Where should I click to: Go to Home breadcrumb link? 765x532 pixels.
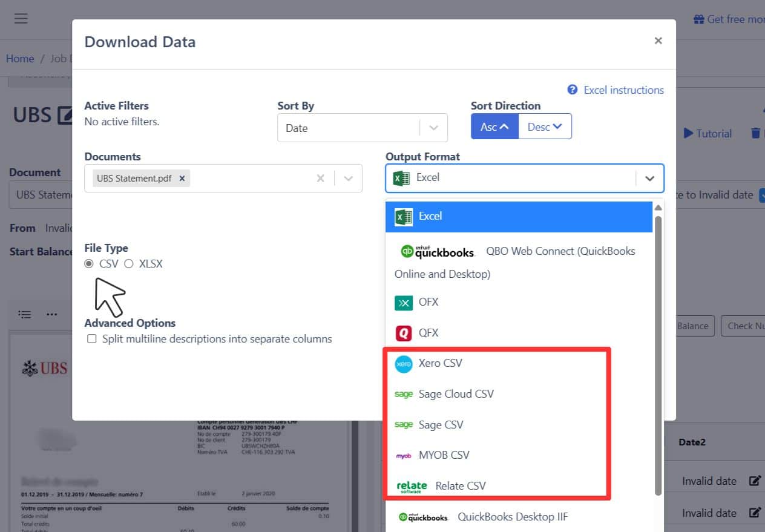20,59
